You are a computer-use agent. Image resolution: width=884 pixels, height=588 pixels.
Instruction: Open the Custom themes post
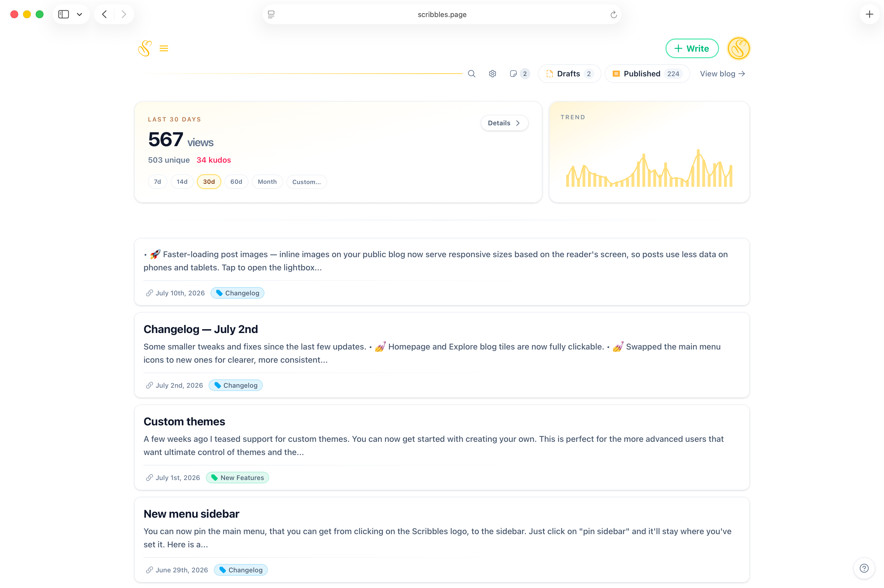(184, 421)
